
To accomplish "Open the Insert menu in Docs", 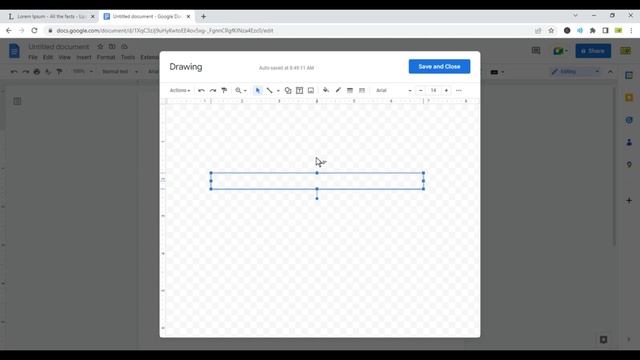I will [84, 57].
